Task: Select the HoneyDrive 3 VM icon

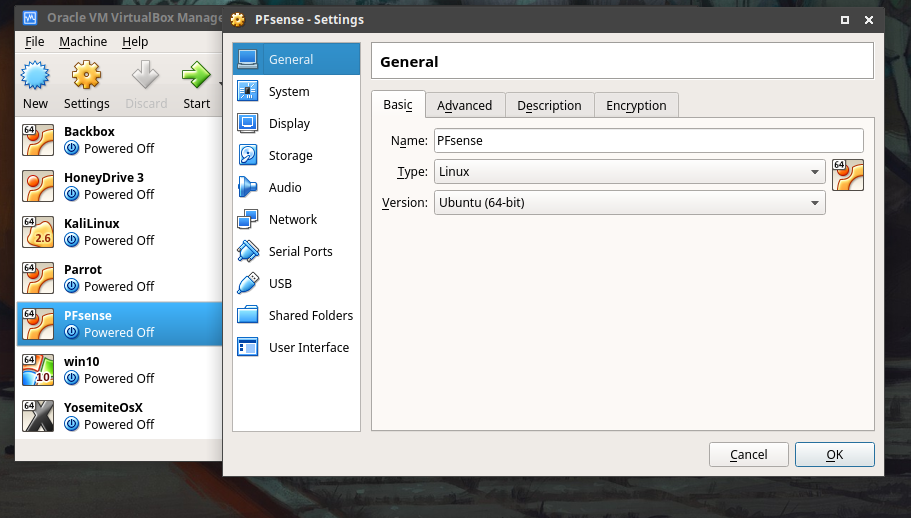Action: [38, 186]
